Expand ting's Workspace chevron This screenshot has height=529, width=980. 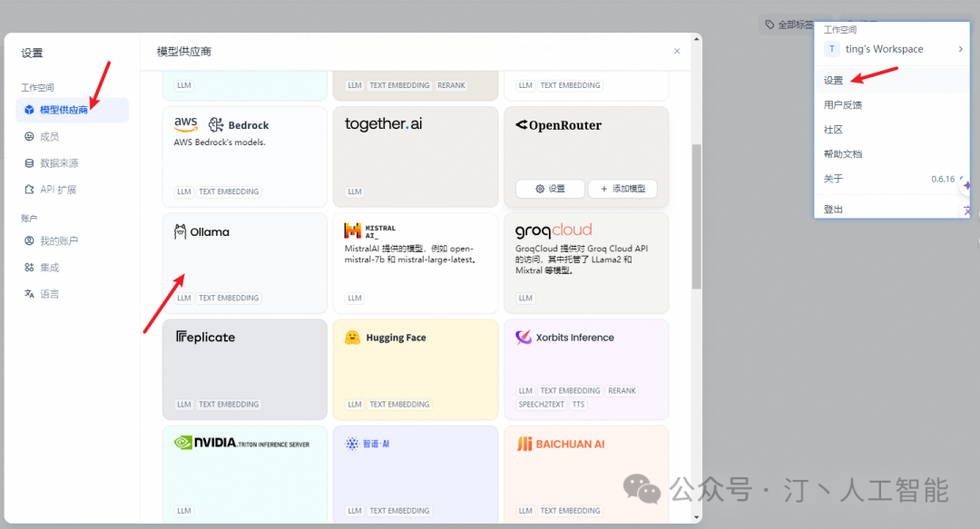pos(961,49)
